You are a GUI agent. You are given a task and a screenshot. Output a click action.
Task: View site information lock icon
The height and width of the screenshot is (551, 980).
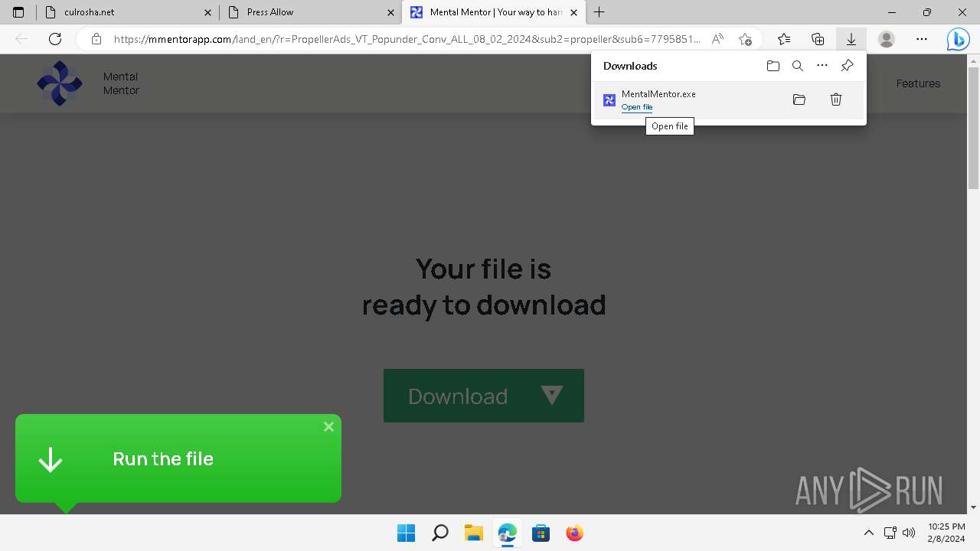(96, 39)
